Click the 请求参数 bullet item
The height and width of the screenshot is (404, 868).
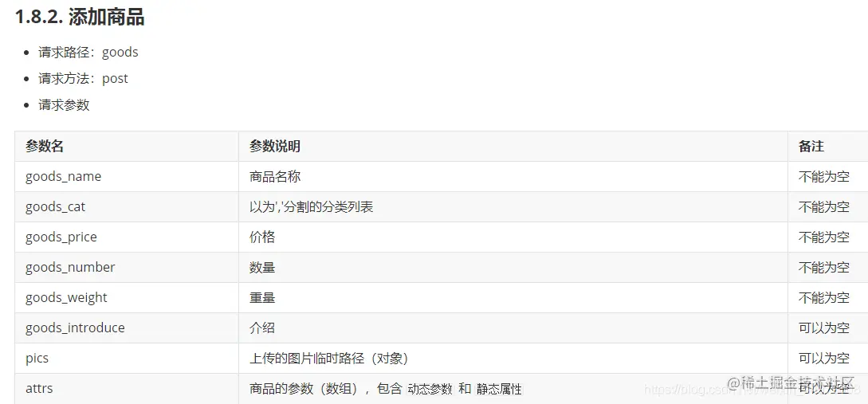pos(64,104)
